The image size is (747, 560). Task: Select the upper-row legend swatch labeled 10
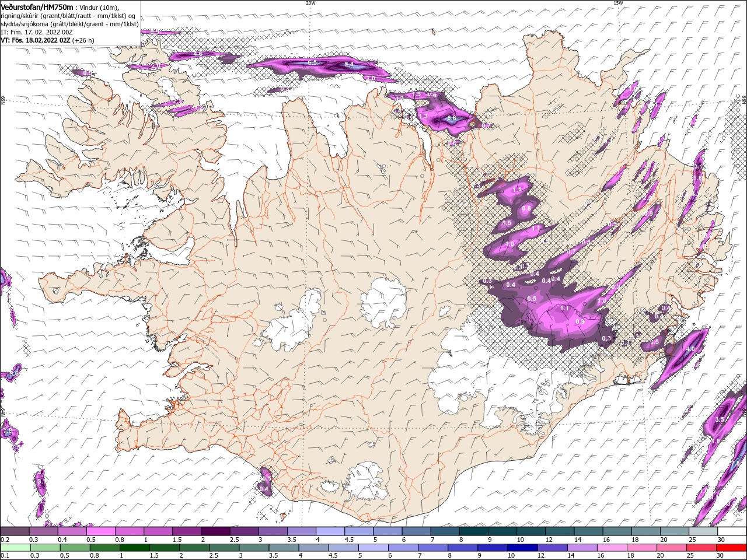click(x=531, y=531)
